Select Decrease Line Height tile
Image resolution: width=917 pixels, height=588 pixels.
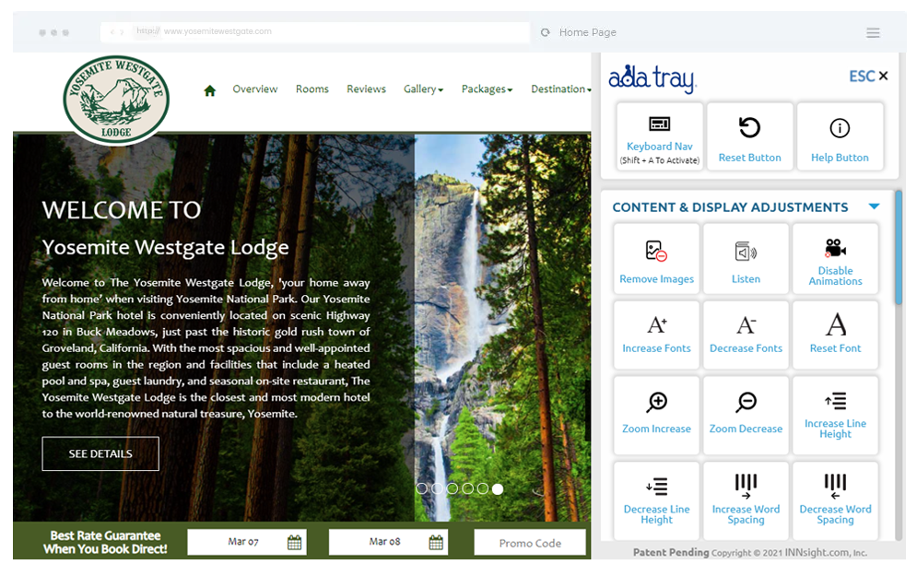tap(656, 500)
